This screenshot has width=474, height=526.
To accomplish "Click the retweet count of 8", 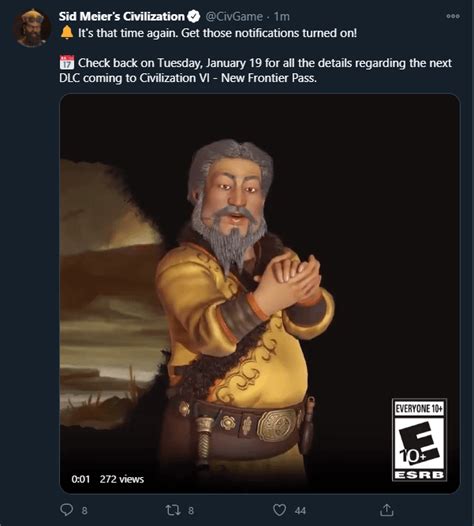I will coord(191,511).
